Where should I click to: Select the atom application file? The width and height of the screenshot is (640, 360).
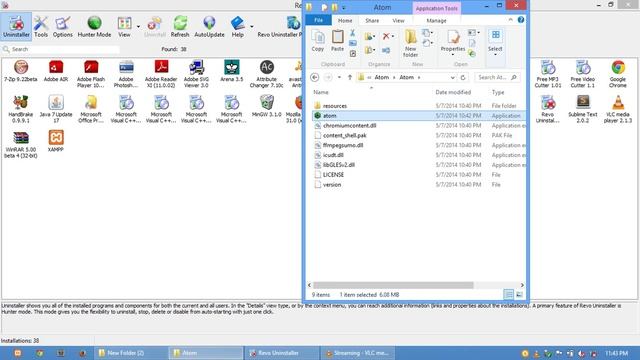pos(418,116)
